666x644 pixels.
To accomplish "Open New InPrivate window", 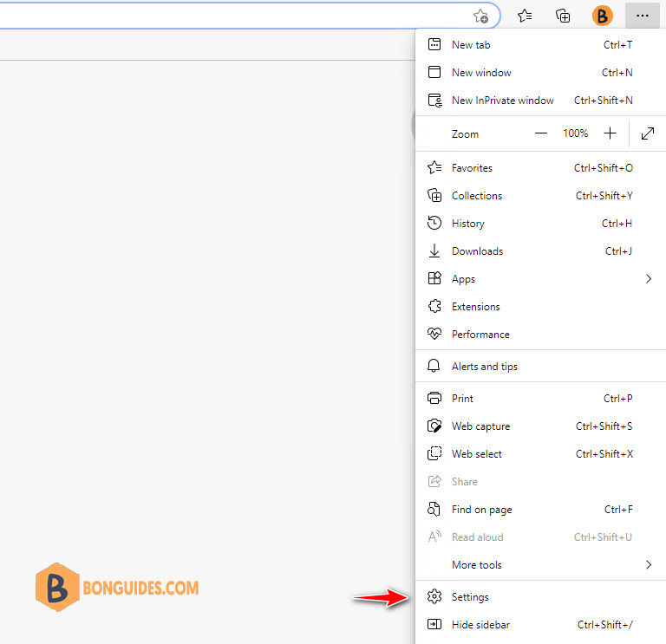I will tap(540, 101).
